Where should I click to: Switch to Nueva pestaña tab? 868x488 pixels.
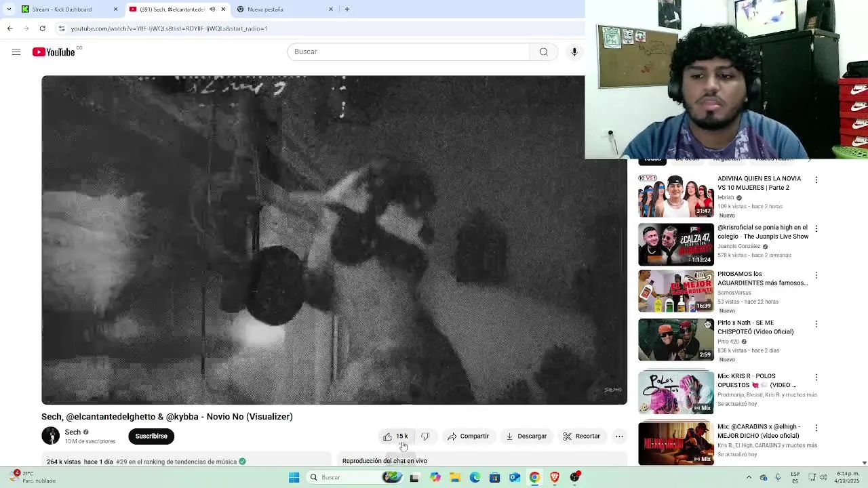click(x=284, y=9)
